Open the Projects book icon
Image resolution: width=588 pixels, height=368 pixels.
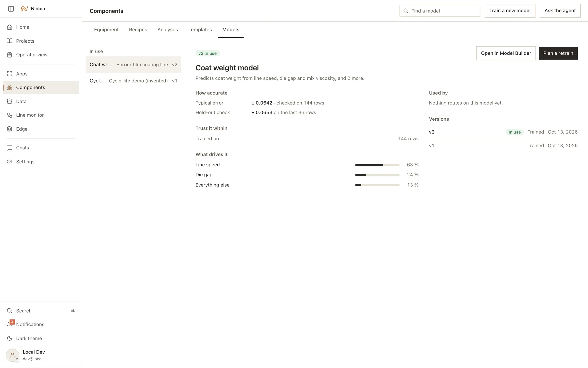(x=10, y=41)
